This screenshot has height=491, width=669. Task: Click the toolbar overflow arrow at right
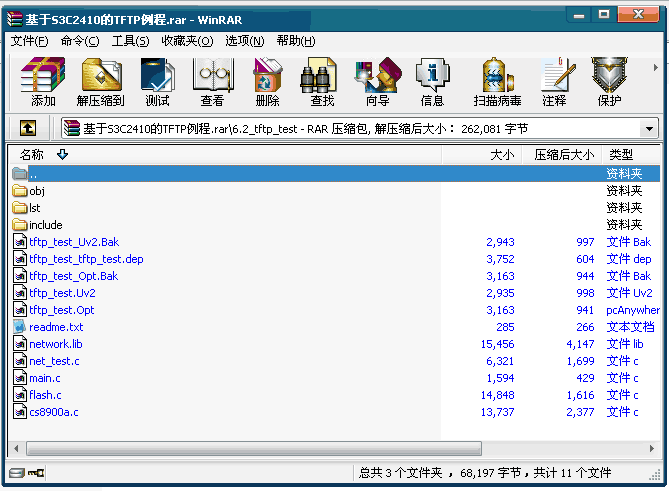[x=656, y=67]
